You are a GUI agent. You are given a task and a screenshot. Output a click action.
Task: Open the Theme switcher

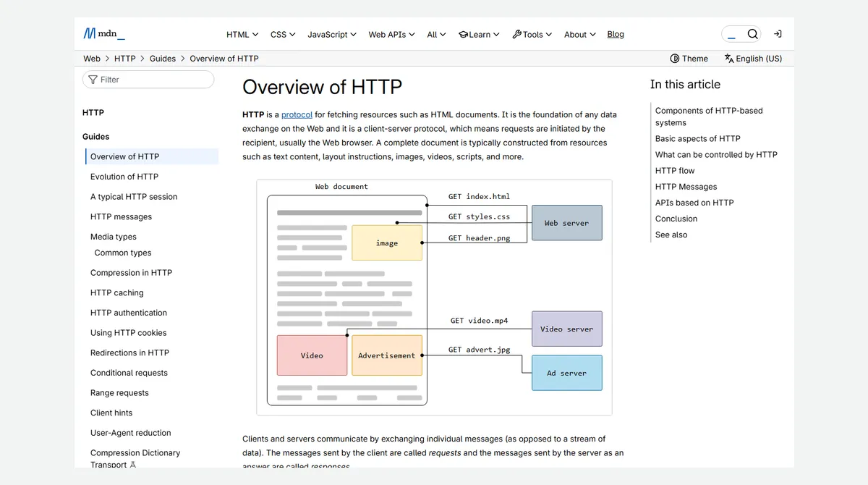689,59
